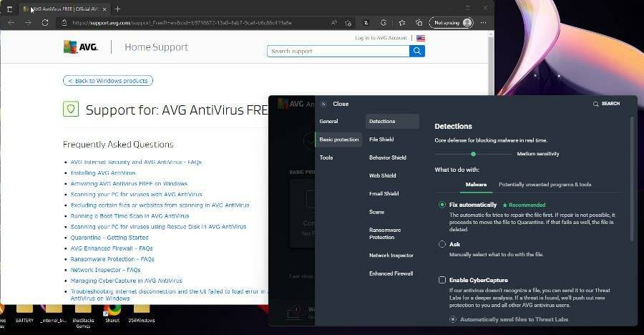Adjust the Medium sensitivity slider handle
This screenshot has width=644, height=335.
coord(473,154)
